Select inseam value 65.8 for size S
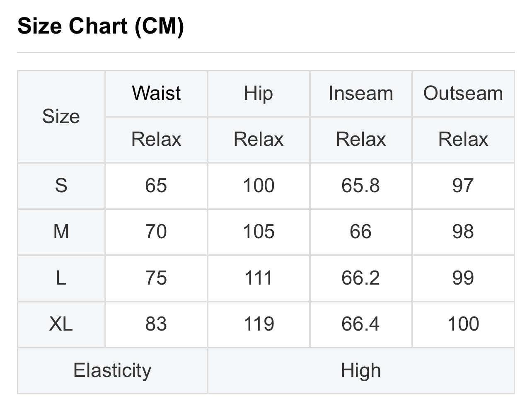This screenshot has width=532, height=401. point(360,186)
